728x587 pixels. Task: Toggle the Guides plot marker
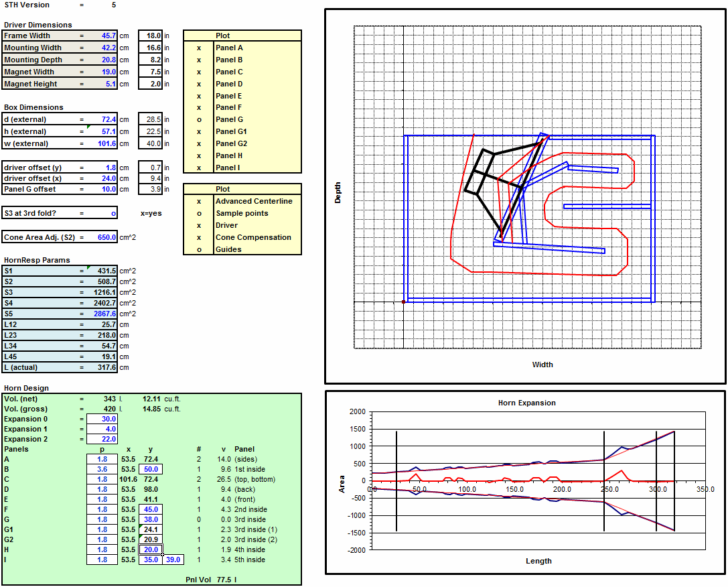pos(199,249)
